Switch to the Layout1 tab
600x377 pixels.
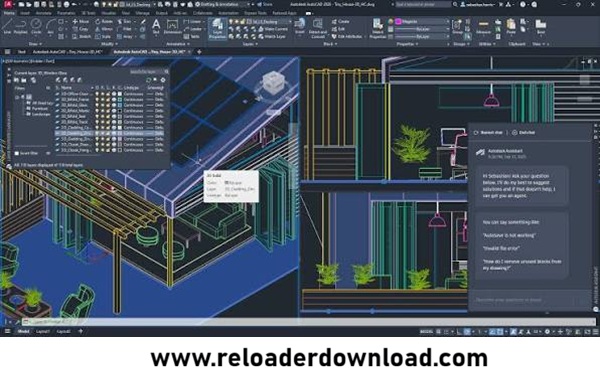click(43, 331)
